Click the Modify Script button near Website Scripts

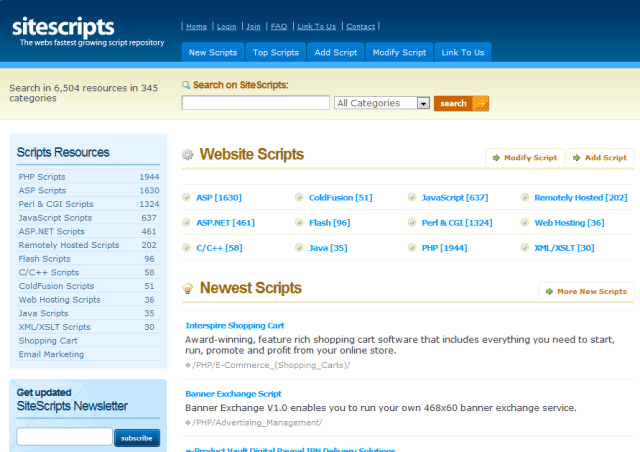coord(525,158)
